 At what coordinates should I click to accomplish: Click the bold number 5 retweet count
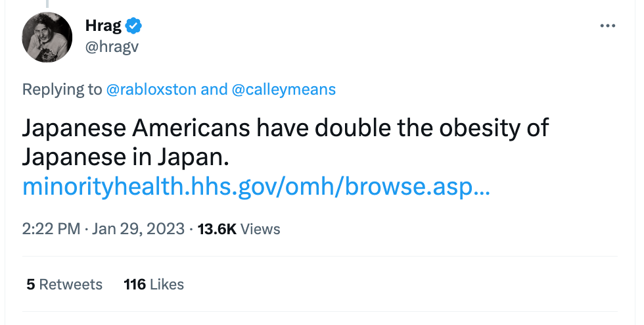(30, 284)
